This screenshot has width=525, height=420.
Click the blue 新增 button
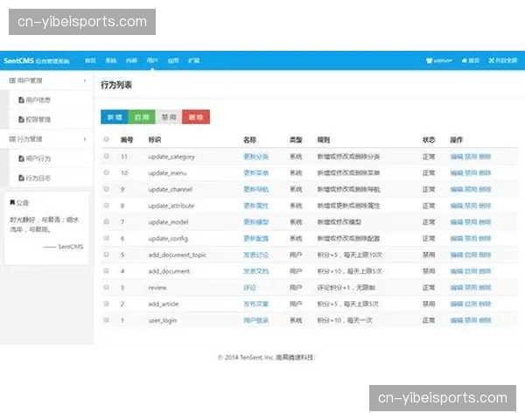[115, 117]
